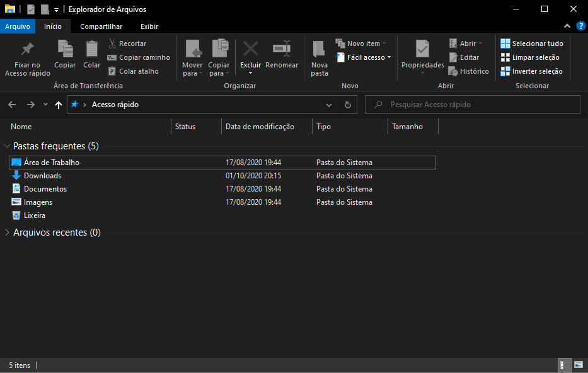Image resolution: width=588 pixels, height=373 pixels.
Task: Open Histórico in the ribbon
Action: click(x=469, y=71)
